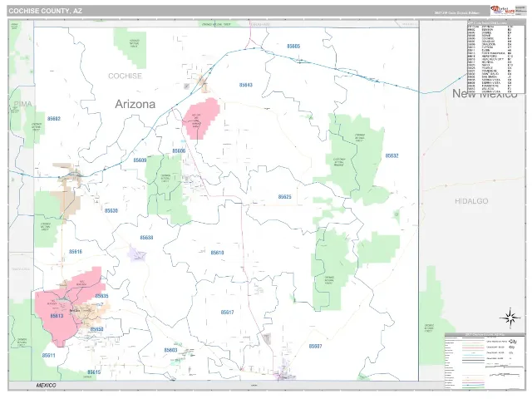Screen dimensions: 532x399
Task: Select ZIP code label 85617
Action: point(227,313)
